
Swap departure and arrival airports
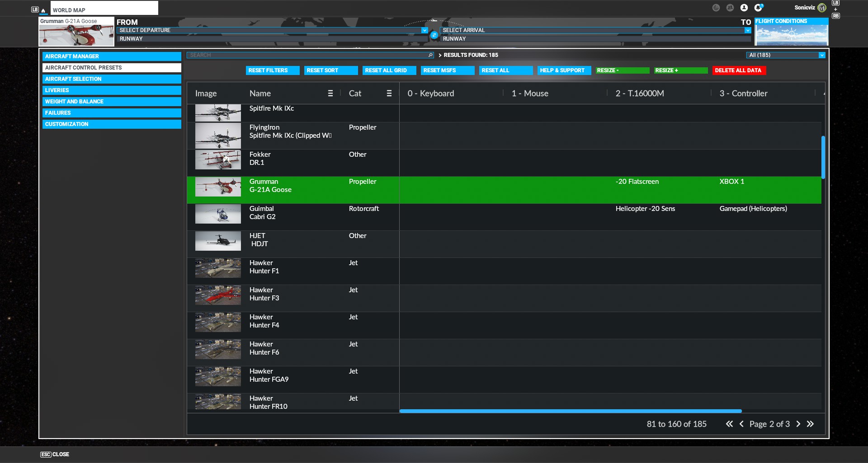point(434,35)
